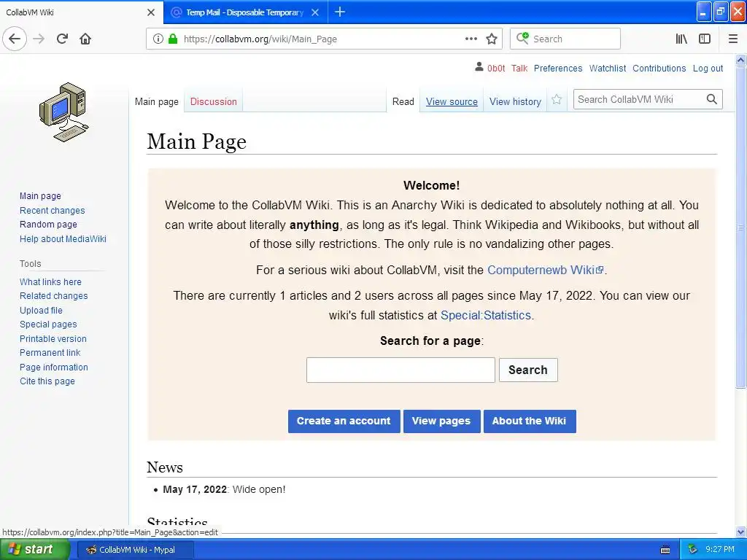
Task: Switch to the Temp Mail browser tab
Action: [x=245, y=12]
